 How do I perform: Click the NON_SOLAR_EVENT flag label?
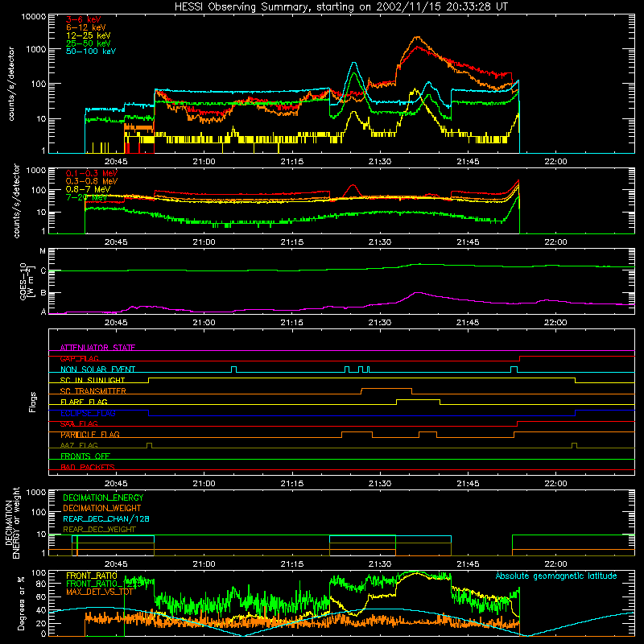(x=97, y=369)
